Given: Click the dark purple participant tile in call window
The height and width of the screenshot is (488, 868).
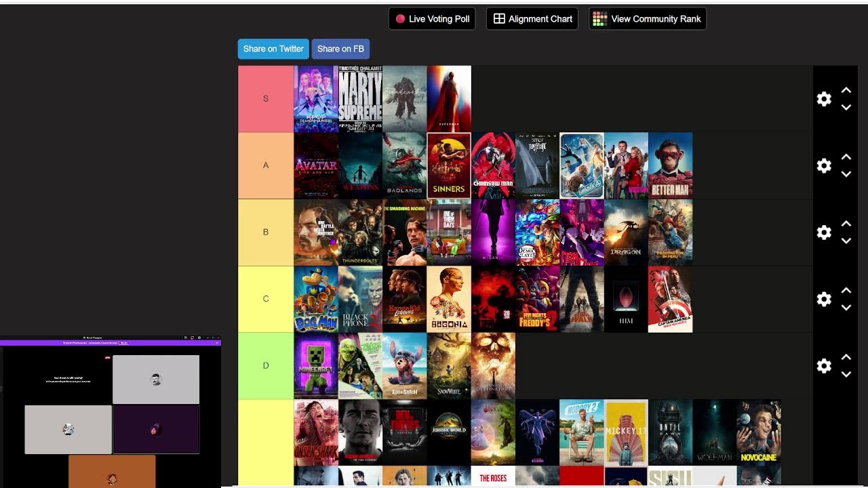Looking at the screenshot, I should click(x=156, y=430).
